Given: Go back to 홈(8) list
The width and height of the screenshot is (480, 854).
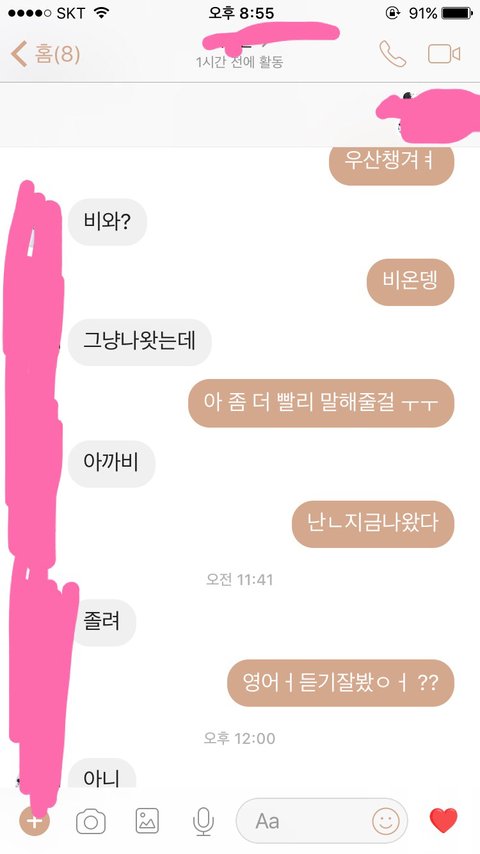Looking at the screenshot, I should click(x=46, y=54).
